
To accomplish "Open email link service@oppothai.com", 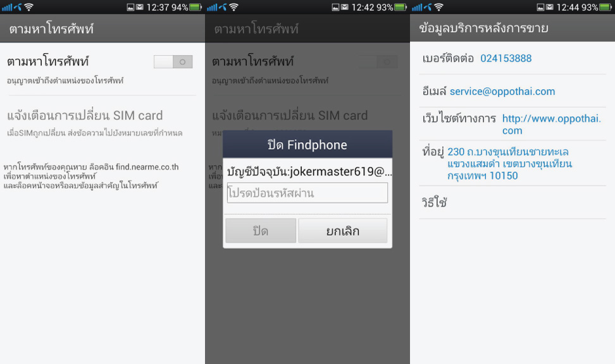I will pyautogui.click(x=502, y=91).
